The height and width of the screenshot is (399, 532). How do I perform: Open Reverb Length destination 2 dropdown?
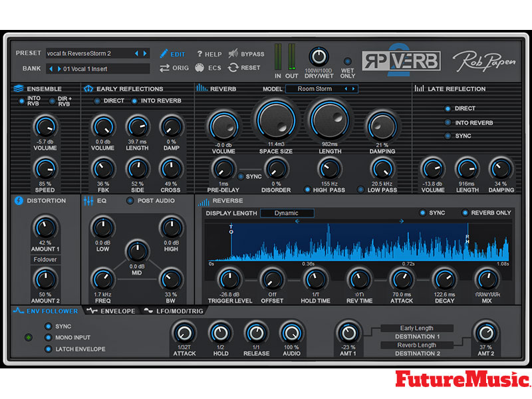coord(417,345)
